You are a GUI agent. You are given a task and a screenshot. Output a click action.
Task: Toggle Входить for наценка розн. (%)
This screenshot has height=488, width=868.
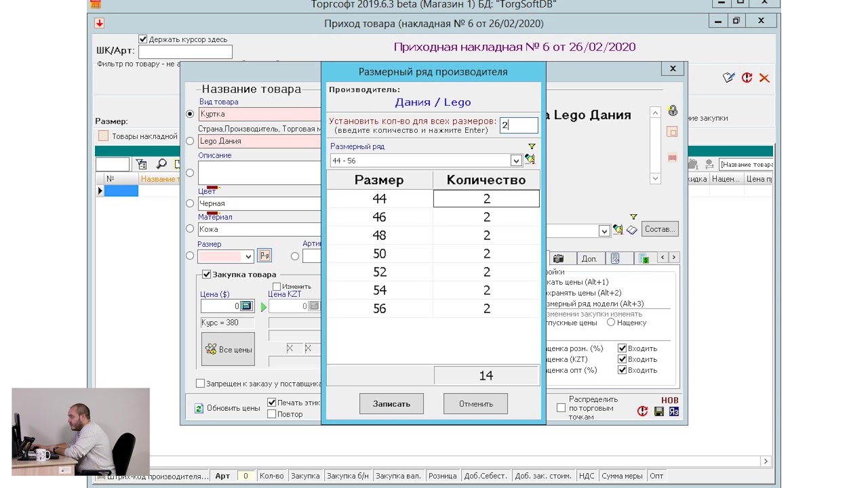[622, 348]
